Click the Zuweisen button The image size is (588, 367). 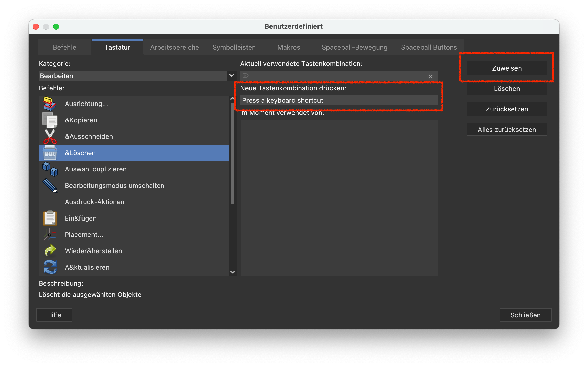pos(507,68)
